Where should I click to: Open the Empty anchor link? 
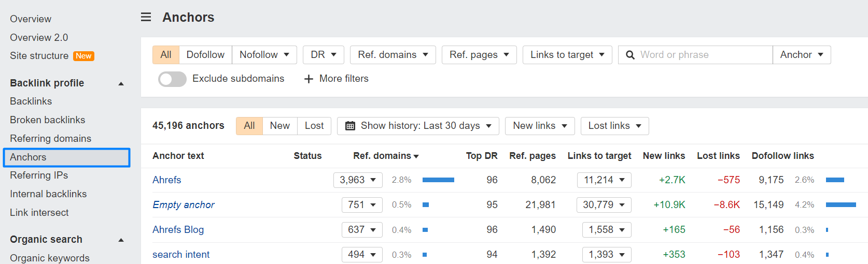click(184, 205)
